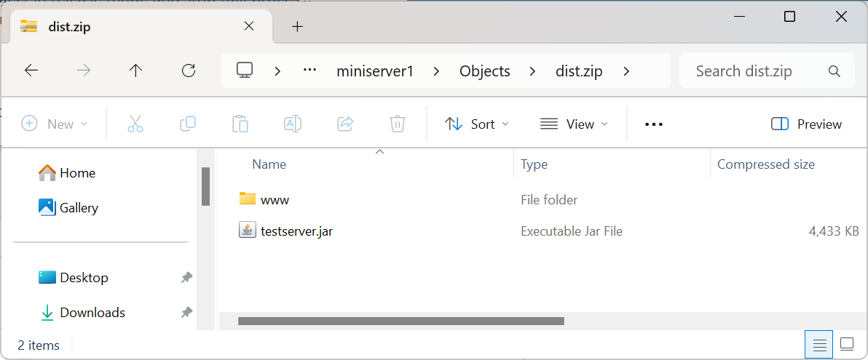Click the Share icon

345,124
